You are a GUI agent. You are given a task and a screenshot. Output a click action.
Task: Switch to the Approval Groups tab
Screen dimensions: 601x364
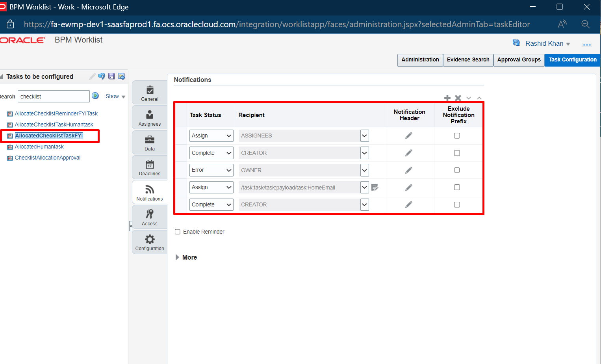[519, 60]
